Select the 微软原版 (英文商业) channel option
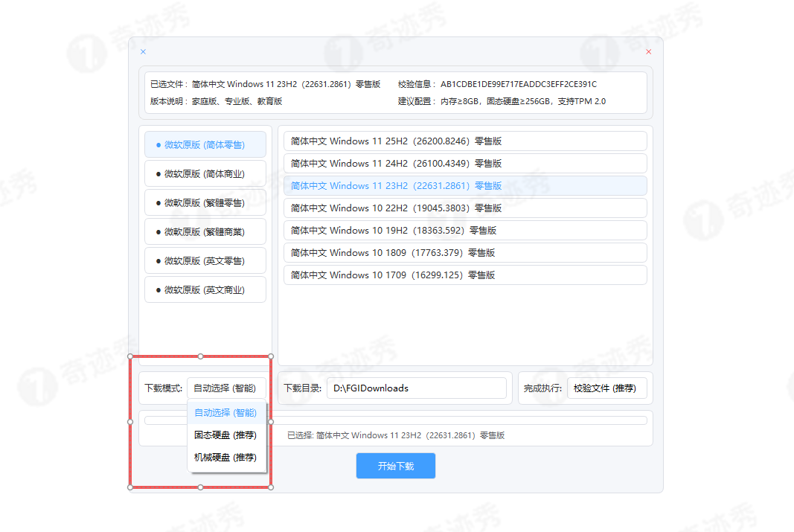This screenshot has height=532, width=794. coord(205,289)
